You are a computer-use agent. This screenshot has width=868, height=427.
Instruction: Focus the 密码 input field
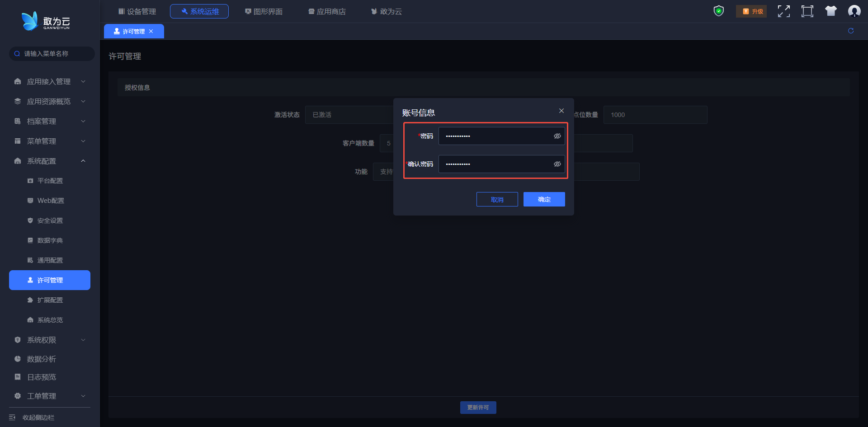[x=502, y=136]
